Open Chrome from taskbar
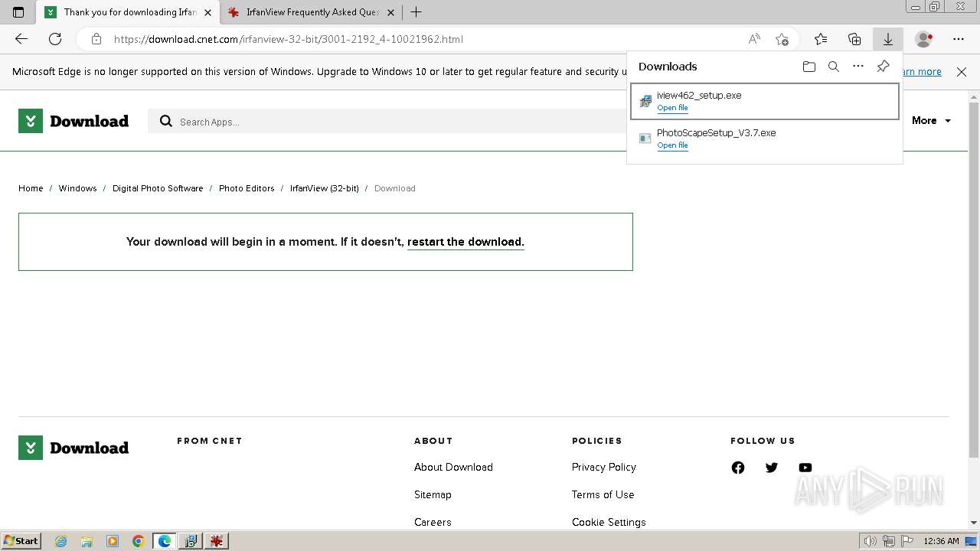Image resolution: width=980 pixels, height=551 pixels. point(139,541)
